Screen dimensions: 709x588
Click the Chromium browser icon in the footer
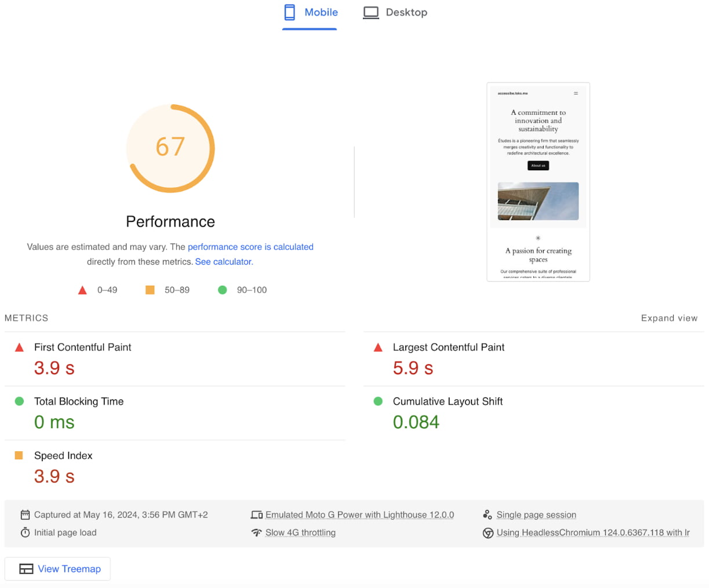(488, 532)
